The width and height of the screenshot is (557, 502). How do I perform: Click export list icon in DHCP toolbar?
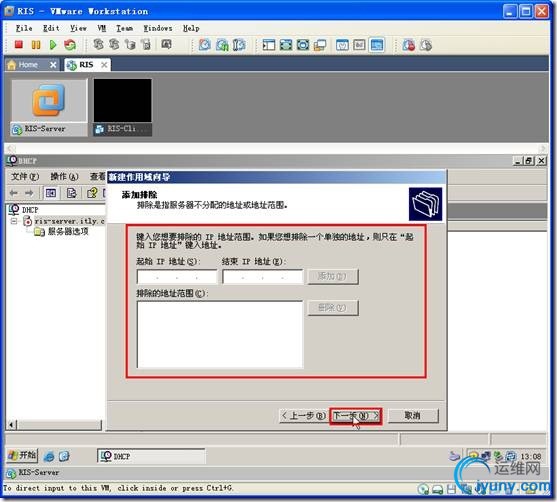(71, 193)
